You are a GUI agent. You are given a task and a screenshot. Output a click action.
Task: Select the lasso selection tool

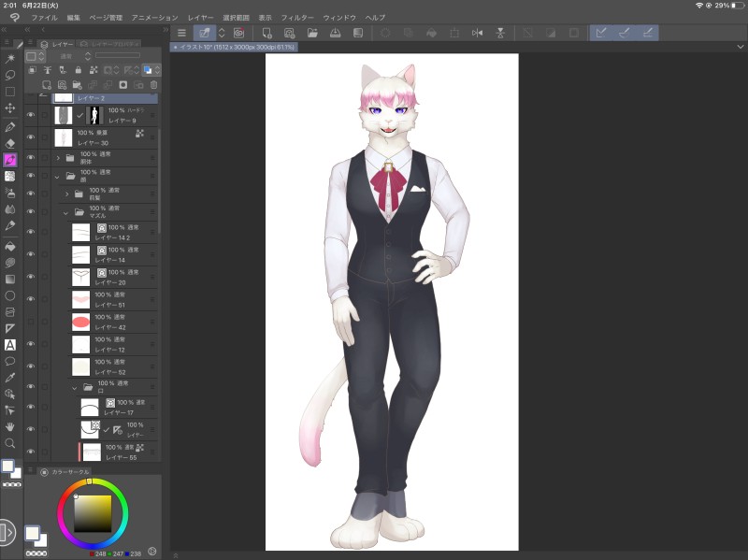[10, 75]
